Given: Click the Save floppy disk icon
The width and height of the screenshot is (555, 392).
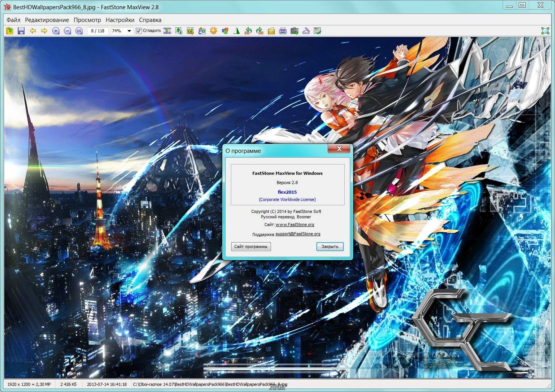Looking at the screenshot, I should click(21, 31).
